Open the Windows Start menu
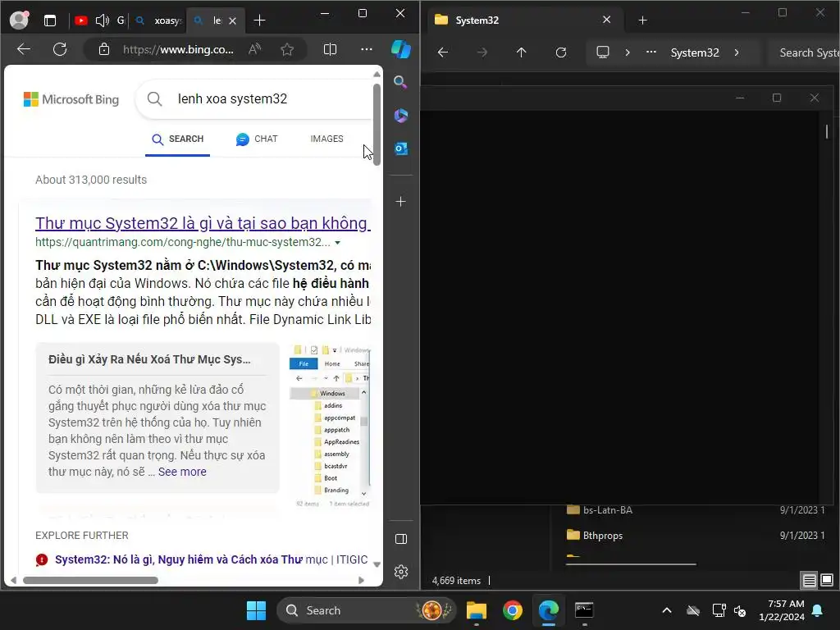Screen dimensions: 840x630 pyautogui.click(x=256, y=610)
